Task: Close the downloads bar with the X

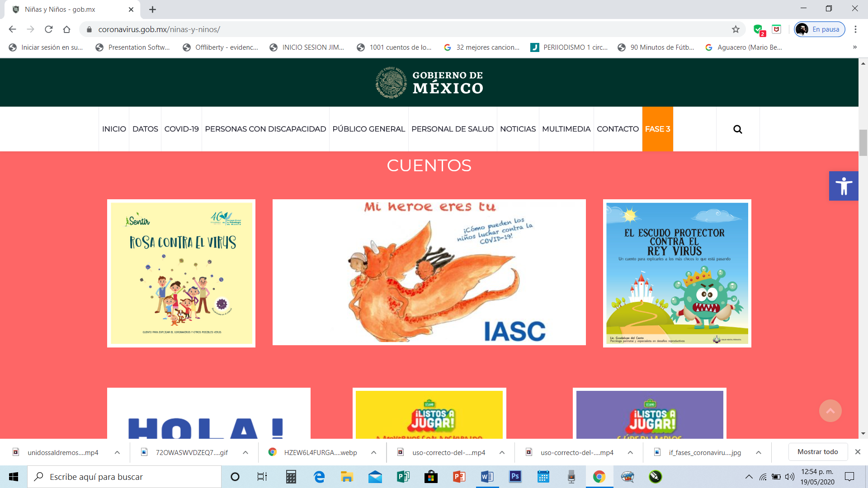Action: 857,452
